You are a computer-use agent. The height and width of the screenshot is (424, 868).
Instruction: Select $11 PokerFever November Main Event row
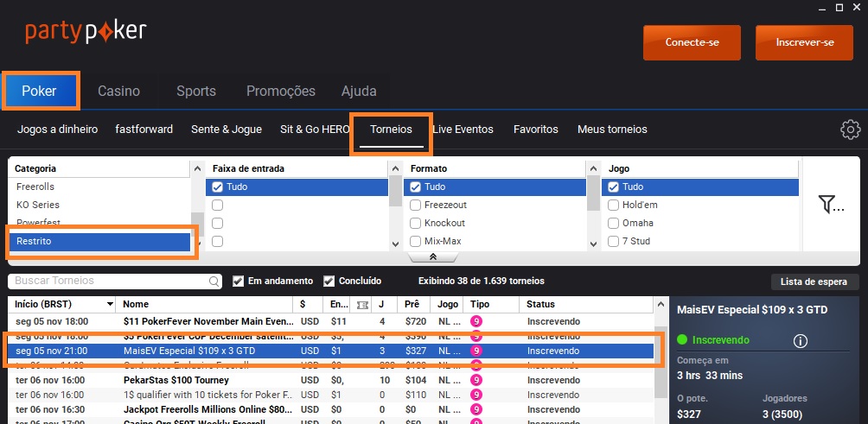click(x=331, y=322)
